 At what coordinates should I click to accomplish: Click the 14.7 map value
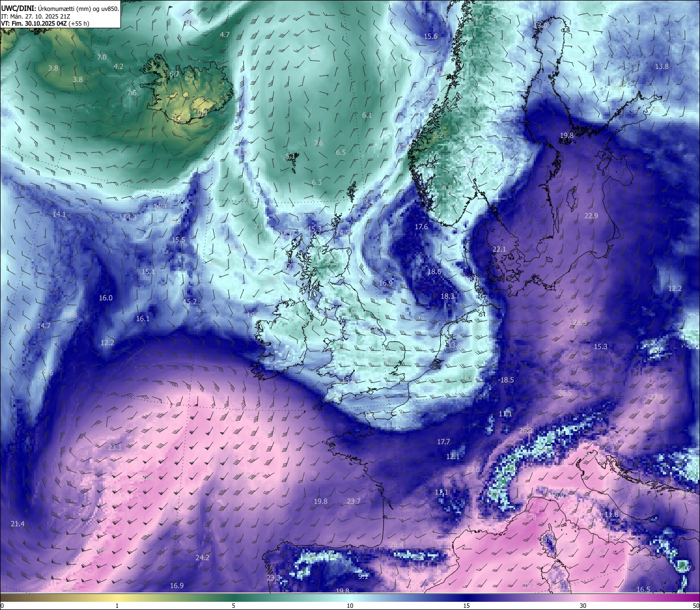(x=44, y=326)
